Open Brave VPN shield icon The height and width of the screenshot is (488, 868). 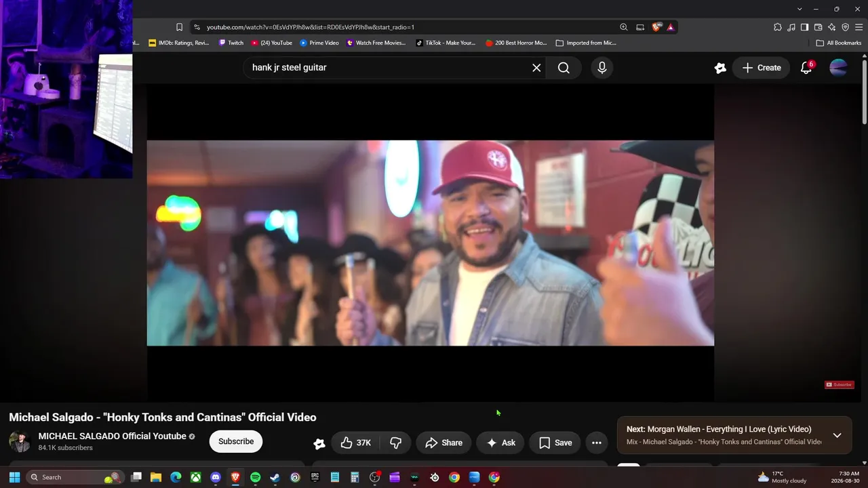pos(846,27)
